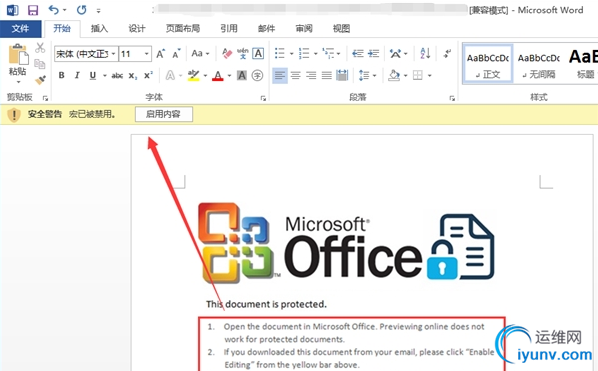
Task: Open the 邮件 (Mailings) tab
Action: [266, 29]
